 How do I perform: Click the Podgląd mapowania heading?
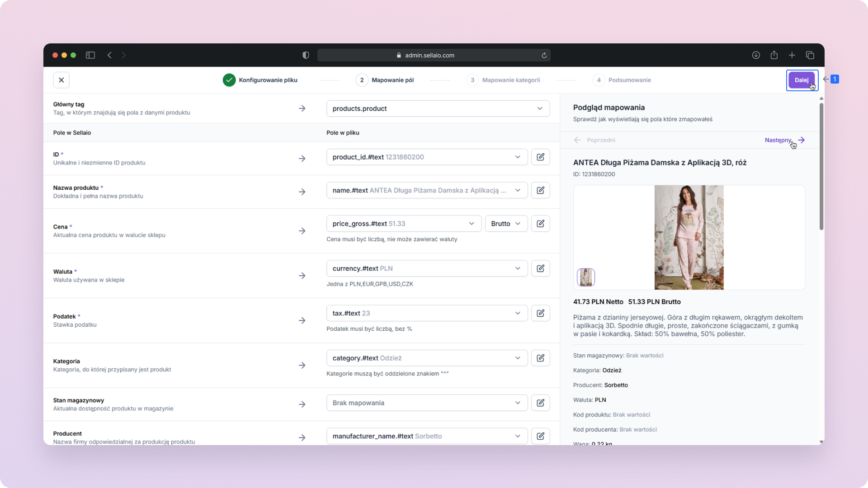pos(609,108)
